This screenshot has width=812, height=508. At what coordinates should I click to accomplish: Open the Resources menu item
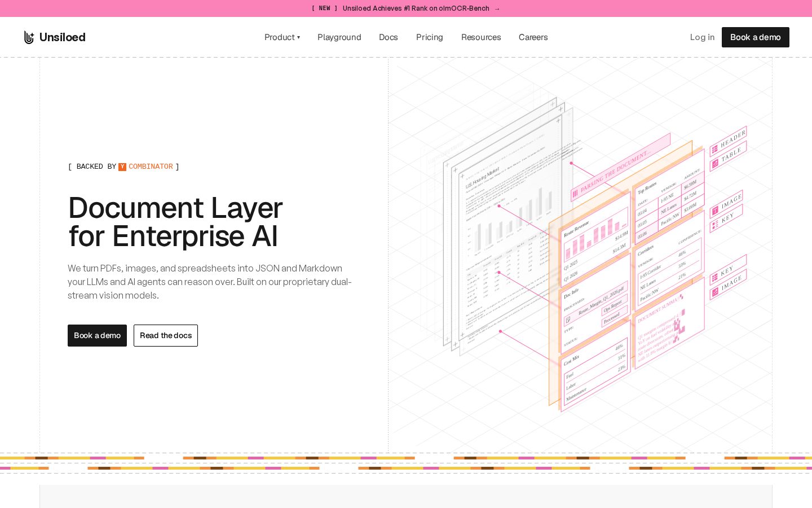(x=481, y=37)
